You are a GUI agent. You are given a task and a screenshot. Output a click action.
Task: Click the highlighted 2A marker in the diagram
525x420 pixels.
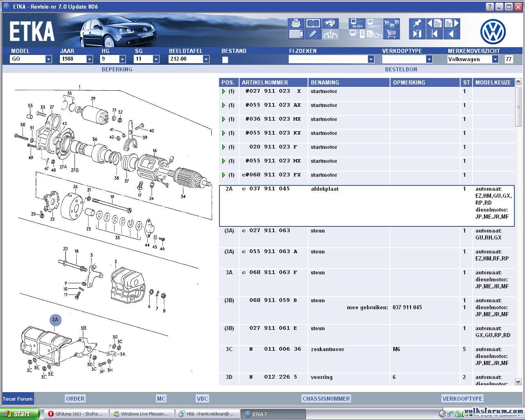point(55,320)
